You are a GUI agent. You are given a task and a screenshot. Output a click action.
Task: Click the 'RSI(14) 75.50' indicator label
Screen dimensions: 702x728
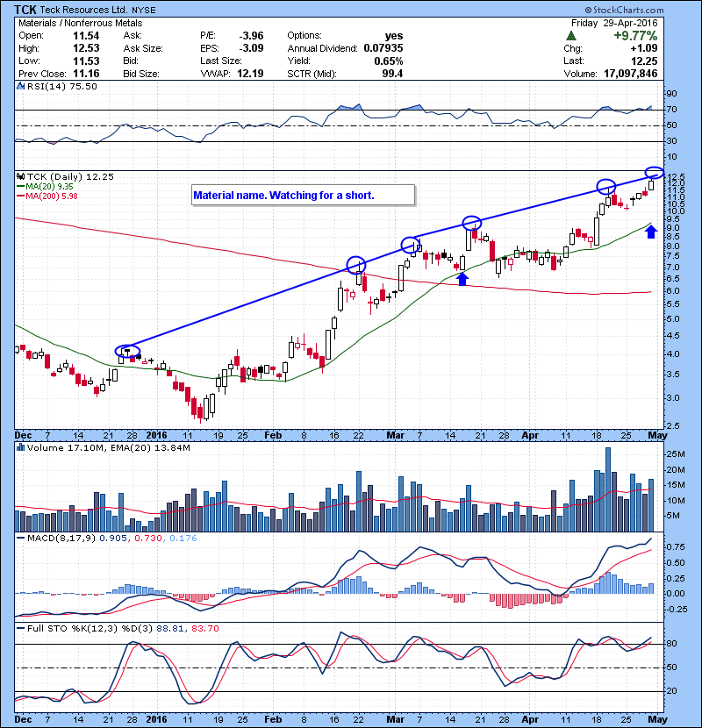[x=62, y=86]
